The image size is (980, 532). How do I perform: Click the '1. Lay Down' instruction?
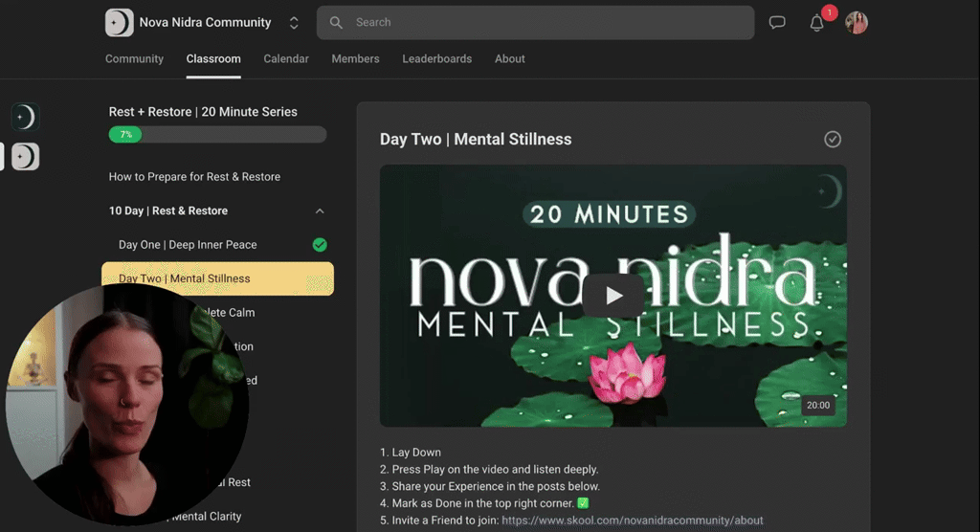[410, 452]
